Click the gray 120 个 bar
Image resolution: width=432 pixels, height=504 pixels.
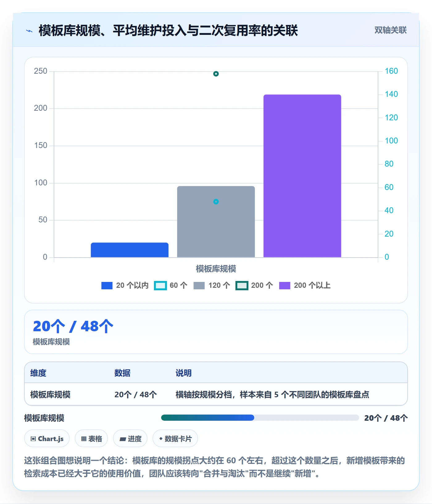click(216, 221)
